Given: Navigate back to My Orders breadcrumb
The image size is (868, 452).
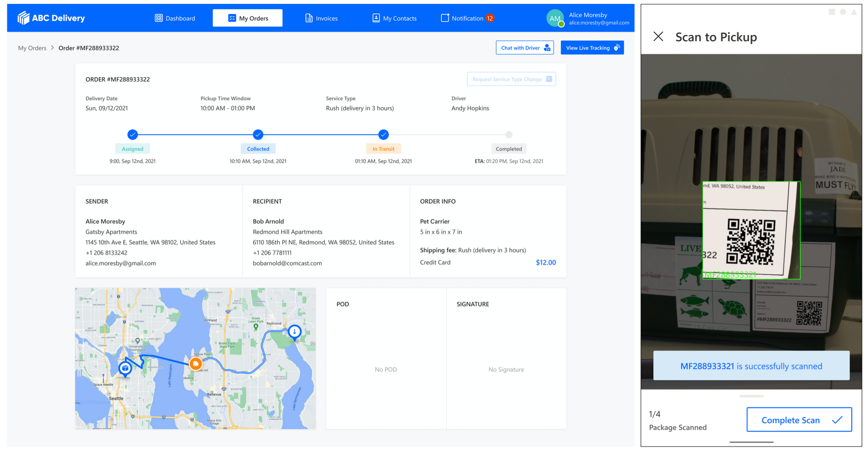Looking at the screenshot, I should (32, 48).
